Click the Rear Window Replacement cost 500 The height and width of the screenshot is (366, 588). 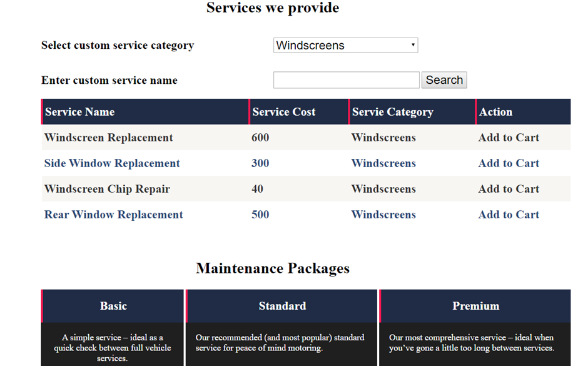coord(260,215)
